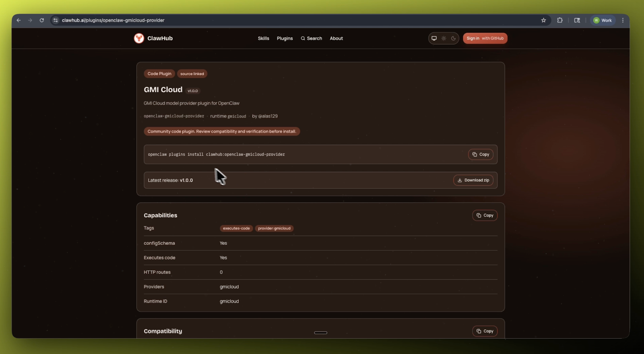Click the Latest release v1.0.0 text
The image size is (644, 354).
170,180
